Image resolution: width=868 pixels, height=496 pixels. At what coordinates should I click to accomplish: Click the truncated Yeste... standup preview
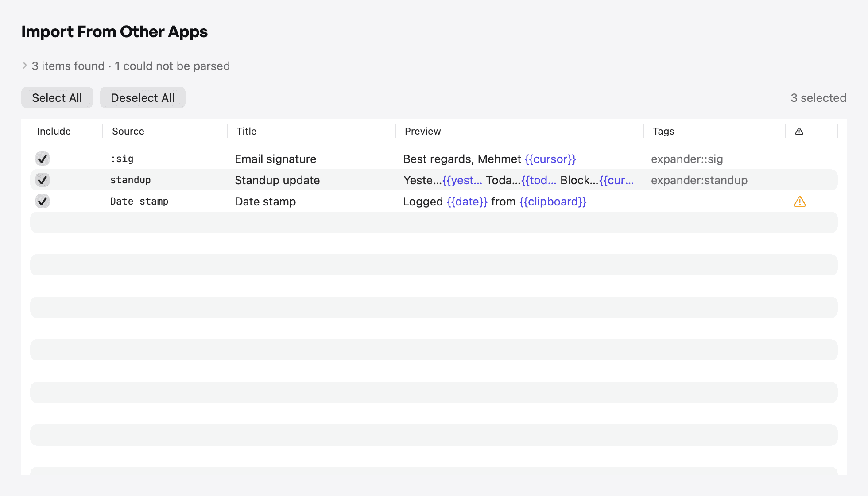tap(519, 180)
